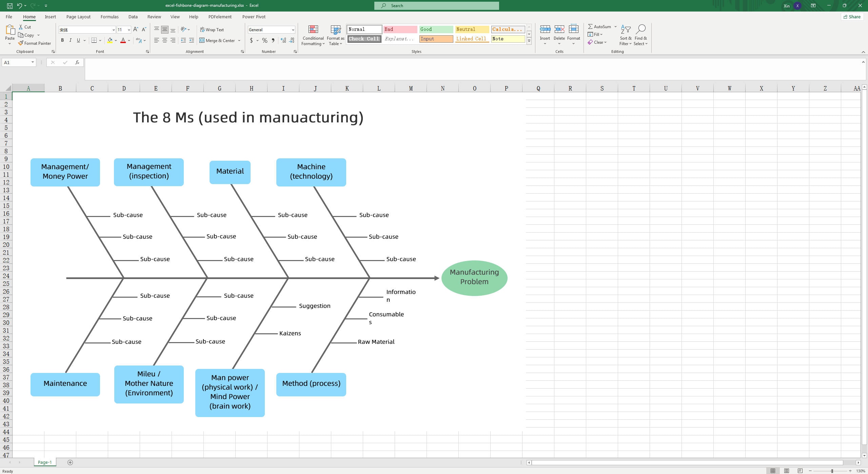This screenshot has width=868, height=474.
Task: Open AutoSum from the Editing group
Action: click(x=601, y=26)
